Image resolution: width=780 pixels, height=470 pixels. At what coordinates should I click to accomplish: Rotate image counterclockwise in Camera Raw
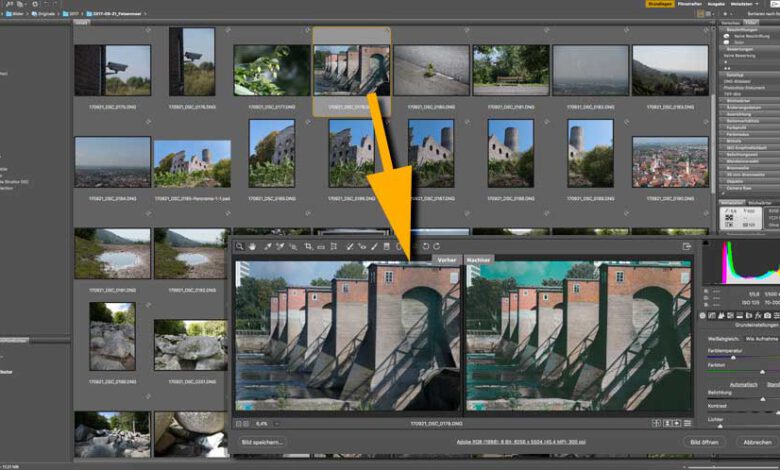(x=427, y=246)
